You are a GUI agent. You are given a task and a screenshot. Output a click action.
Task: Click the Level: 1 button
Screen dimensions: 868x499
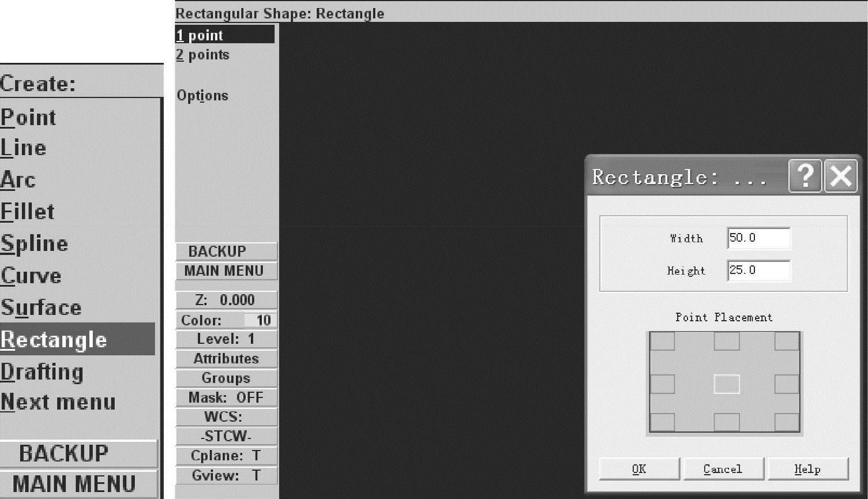point(226,339)
